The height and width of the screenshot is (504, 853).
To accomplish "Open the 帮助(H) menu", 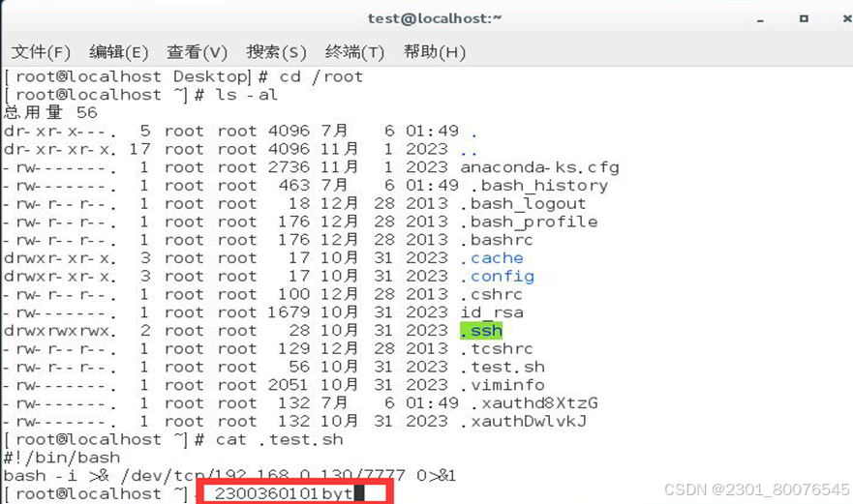I will (434, 52).
